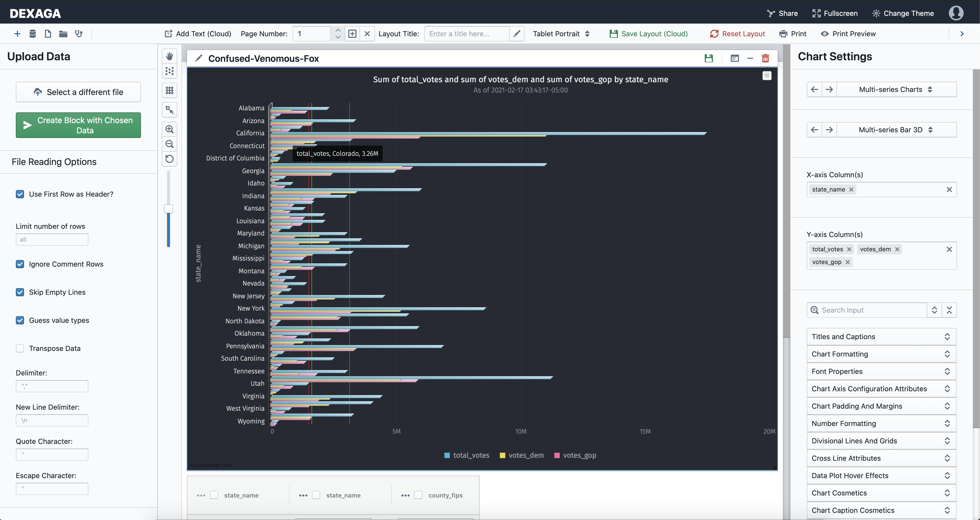Click the green save icon in chart header
This screenshot has height=520, width=980.
708,58
